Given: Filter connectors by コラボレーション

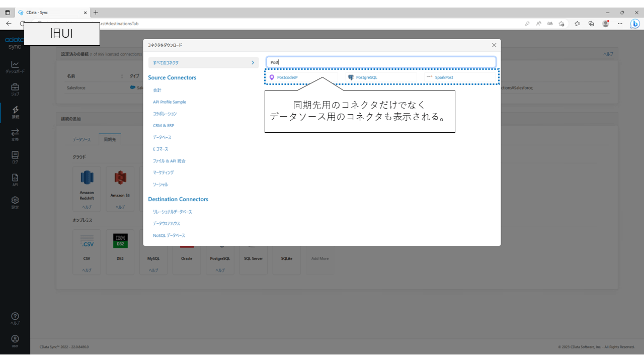Looking at the screenshot, I should coord(165,114).
